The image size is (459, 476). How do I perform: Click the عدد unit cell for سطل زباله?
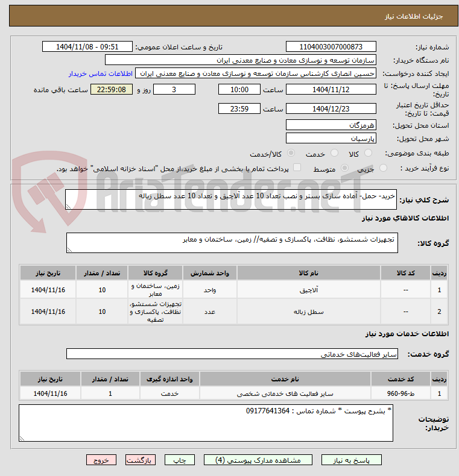tap(210, 312)
